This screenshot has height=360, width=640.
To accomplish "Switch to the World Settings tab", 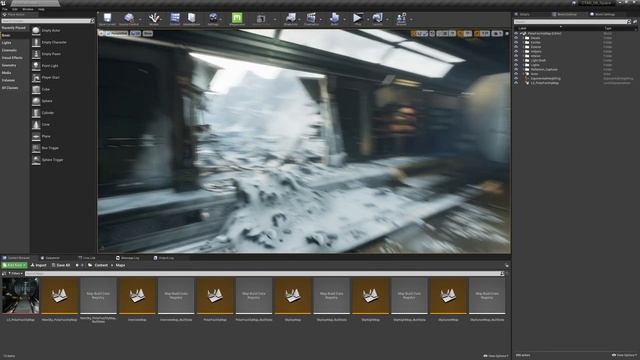I will [603, 14].
